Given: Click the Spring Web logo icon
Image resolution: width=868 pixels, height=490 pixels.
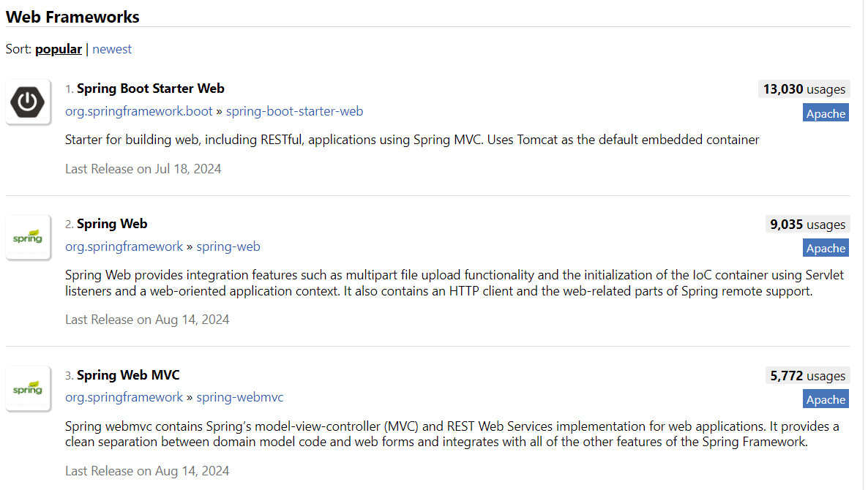Looking at the screenshot, I should [x=28, y=237].
